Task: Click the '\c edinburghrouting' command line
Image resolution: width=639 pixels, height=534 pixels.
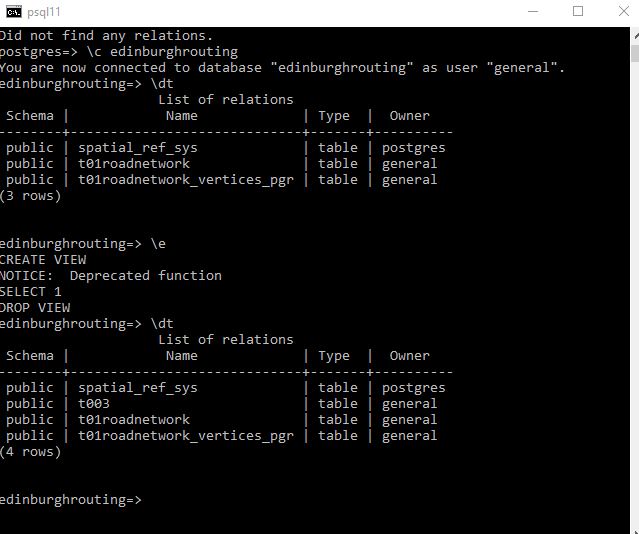Action: coord(119,52)
